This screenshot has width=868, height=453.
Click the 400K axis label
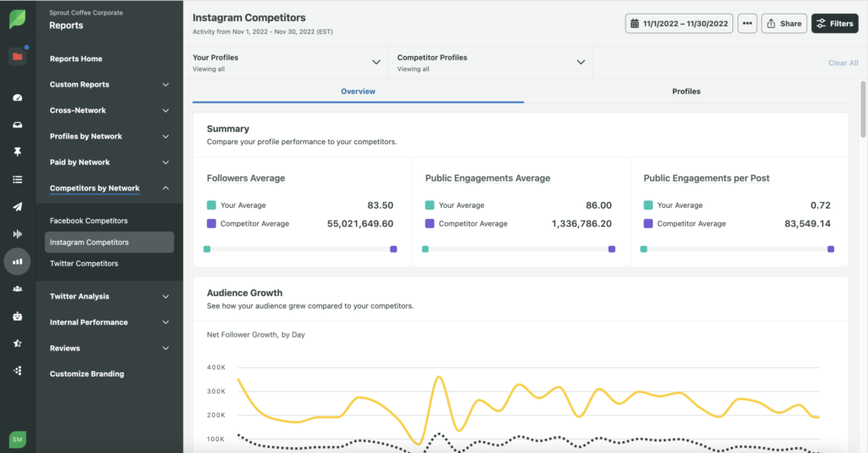click(x=216, y=367)
